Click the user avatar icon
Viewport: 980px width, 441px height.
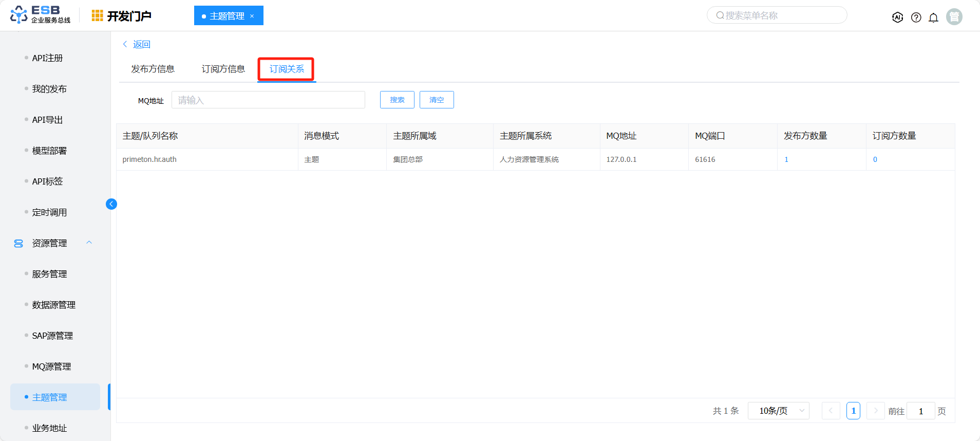(954, 17)
